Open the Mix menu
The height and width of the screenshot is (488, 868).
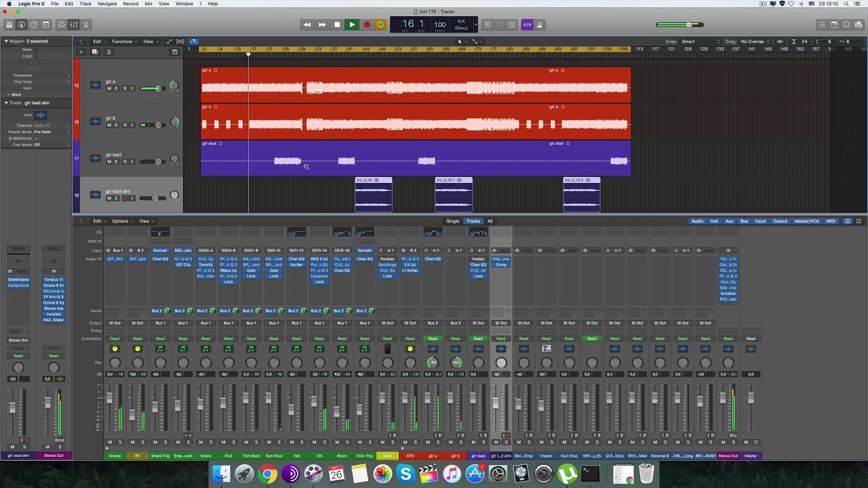(149, 4)
